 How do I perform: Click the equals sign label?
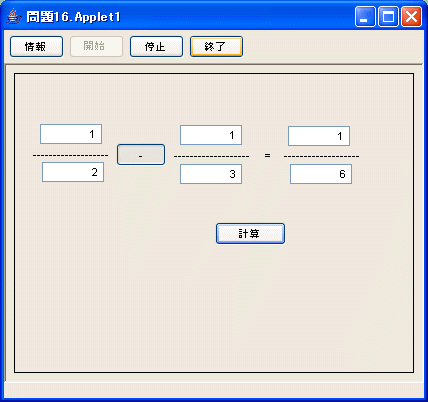[267, 155]
